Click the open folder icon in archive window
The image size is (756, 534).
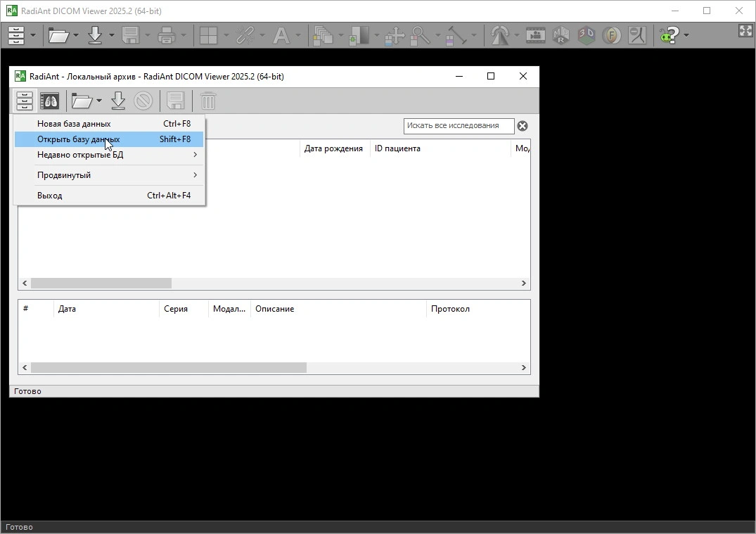coord(82,101)
